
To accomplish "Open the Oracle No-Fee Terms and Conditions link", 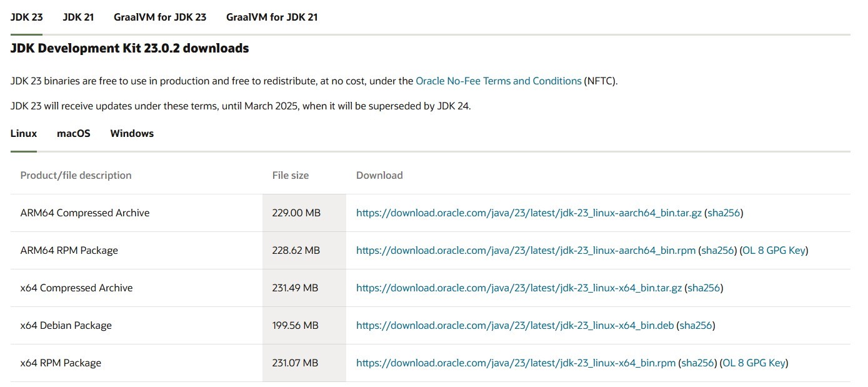I will click(x=498, y=81).
